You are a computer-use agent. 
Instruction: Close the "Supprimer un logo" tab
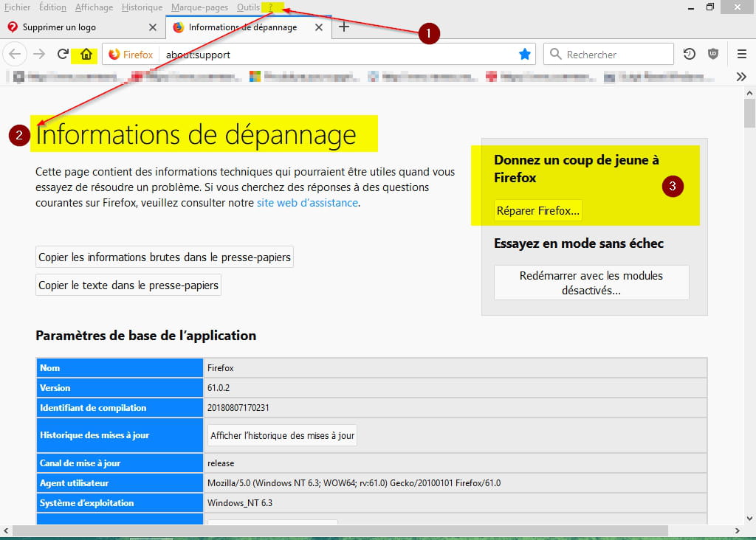[153, 27]
